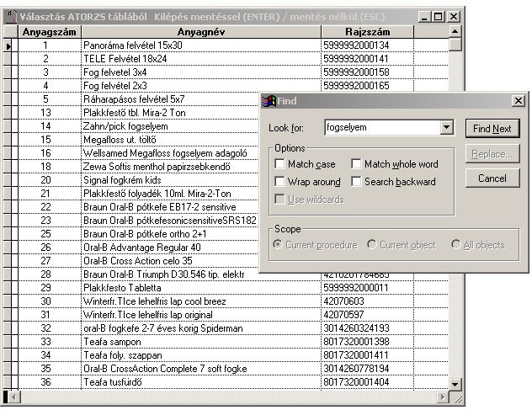Tick the greyed Use wildcards checkbox
Screen dimensions: 532x410
click(x=279, y=200)
